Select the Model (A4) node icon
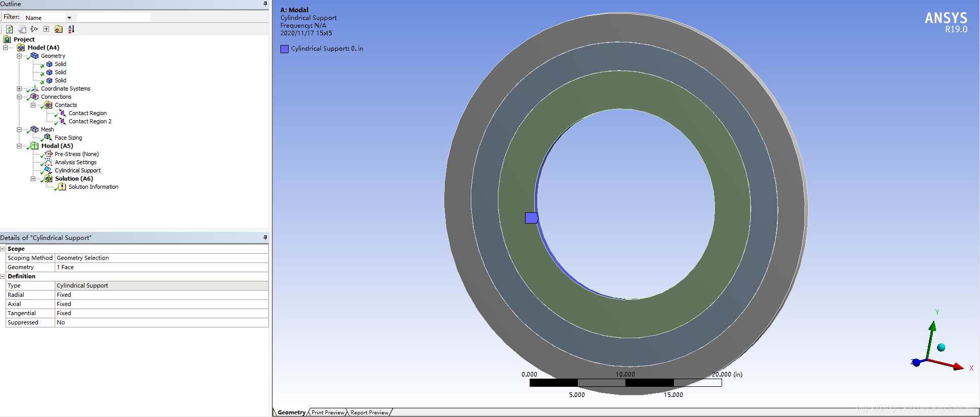Viewport: 980px width, 417px height. point(21,48)
